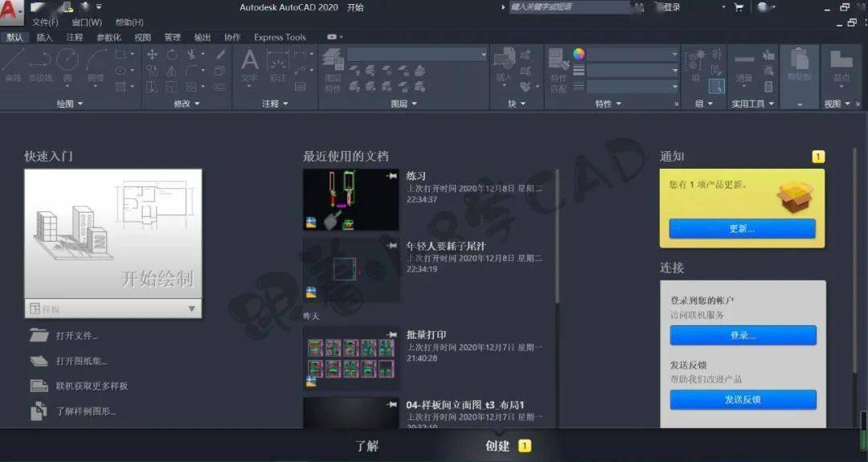Expand the 块 panel dropdown
Screen dimensions: 868x462
coord(517,104)
